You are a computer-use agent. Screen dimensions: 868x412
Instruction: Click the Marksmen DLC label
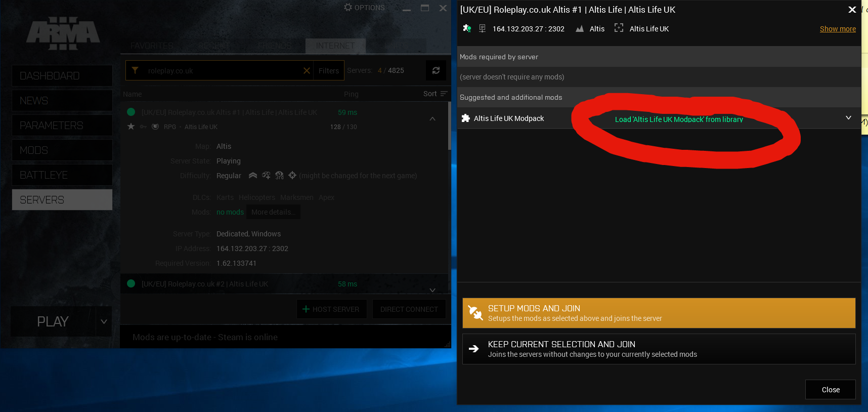point(297,197)
